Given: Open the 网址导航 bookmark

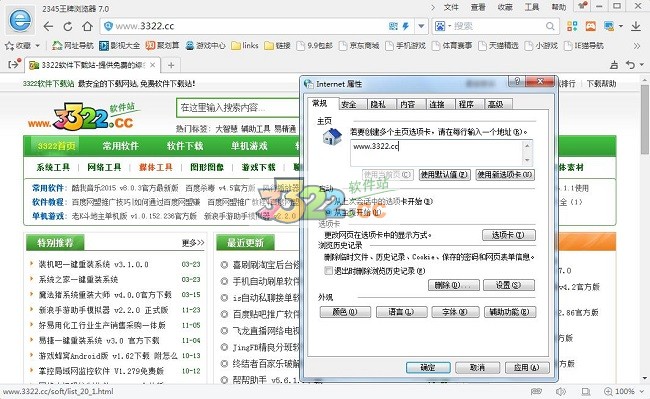Looking at the screenshot, I should pyautogui.click(x=73, y=46).
